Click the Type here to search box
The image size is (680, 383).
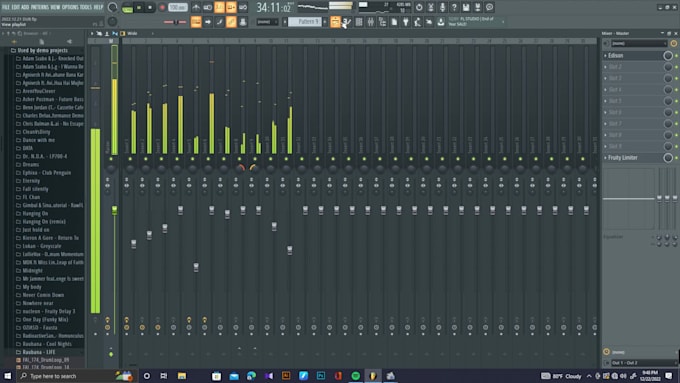click(76, 376)
